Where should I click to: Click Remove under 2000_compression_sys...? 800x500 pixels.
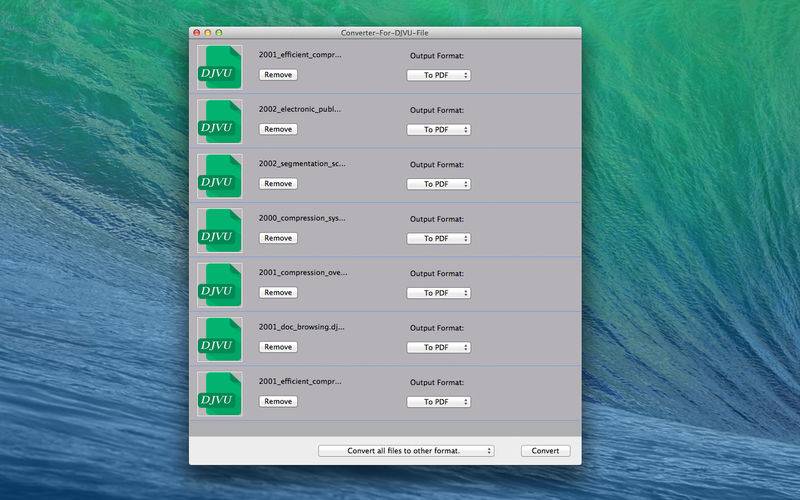tap(278, 238)
